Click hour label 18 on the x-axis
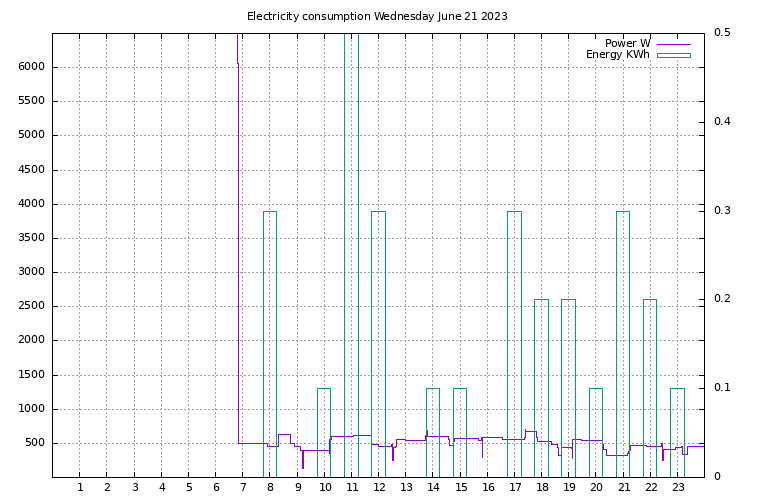This screenshot has width=768, height=500. coord(543,487)
